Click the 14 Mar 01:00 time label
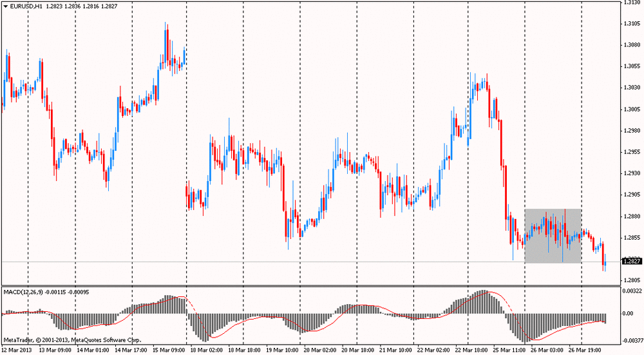 93,350
